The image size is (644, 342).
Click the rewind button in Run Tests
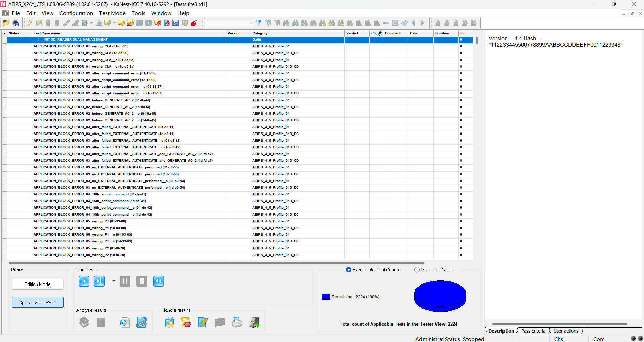[x=158, y=281]
